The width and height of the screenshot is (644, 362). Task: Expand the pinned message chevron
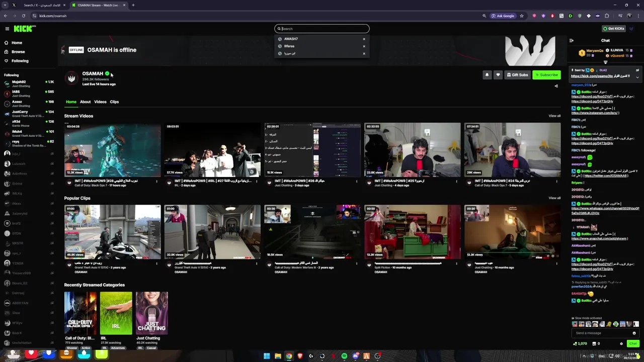(637, 77)
